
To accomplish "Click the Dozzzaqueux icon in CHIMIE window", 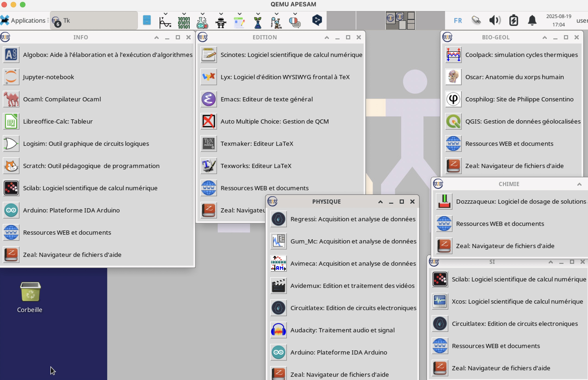I will (x=444, y=202).
